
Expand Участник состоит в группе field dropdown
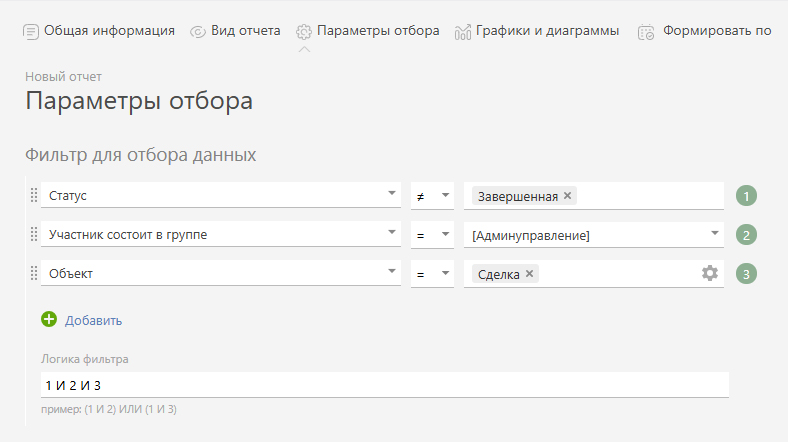coord(391,232)
